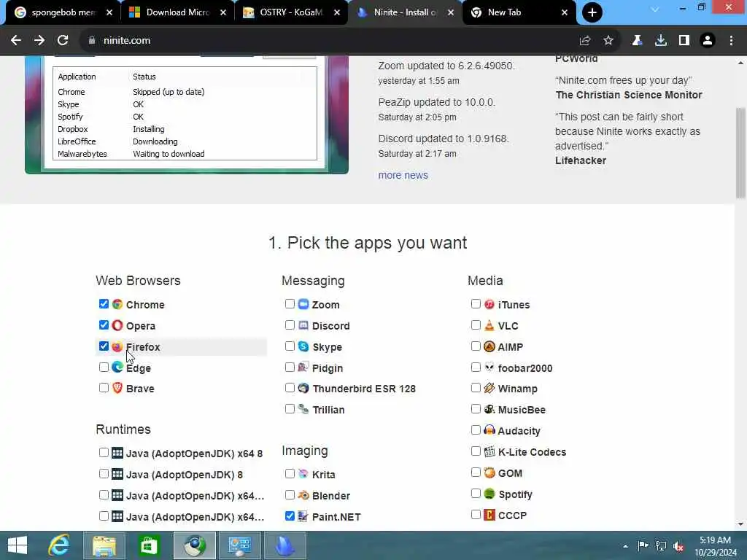This screenshot has width=747, height=560.
Task: Click the MusicBee icon
Action: pos(489,408)
